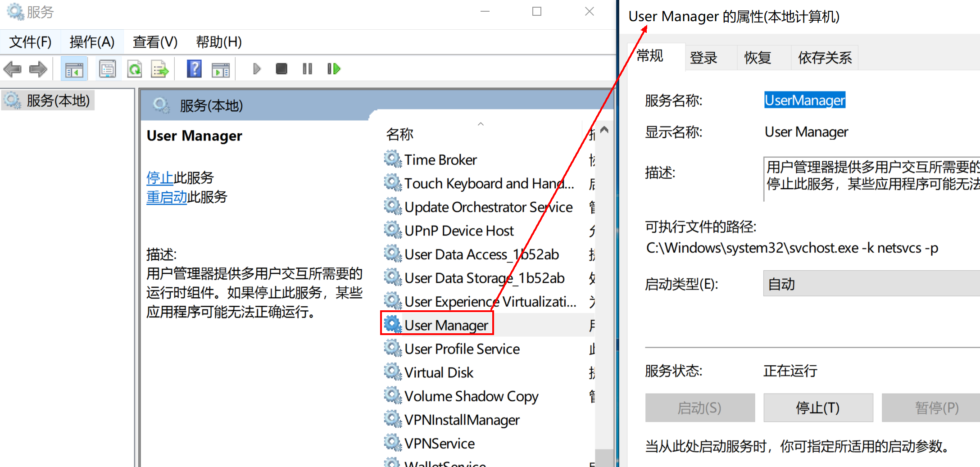Click the 重启动 service link

point(166,197)
